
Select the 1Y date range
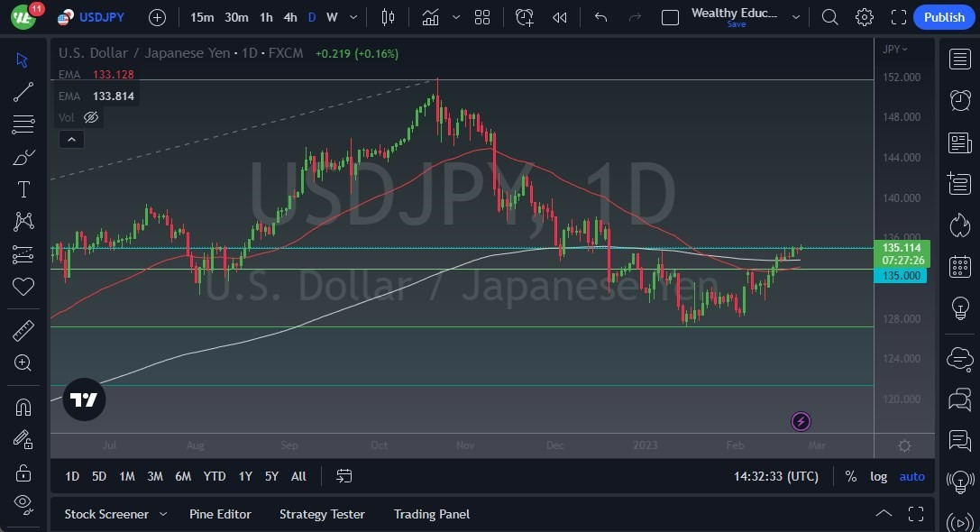(x=244, y=476)
